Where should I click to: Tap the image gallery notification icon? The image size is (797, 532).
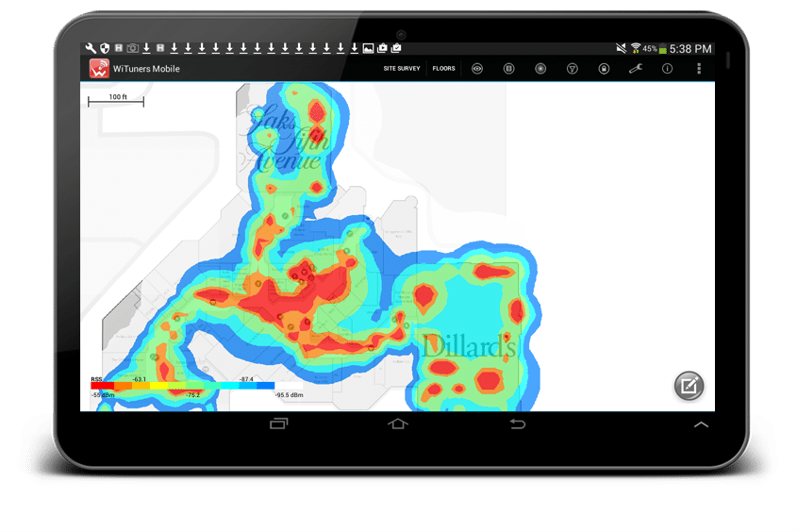pos(369,48)
